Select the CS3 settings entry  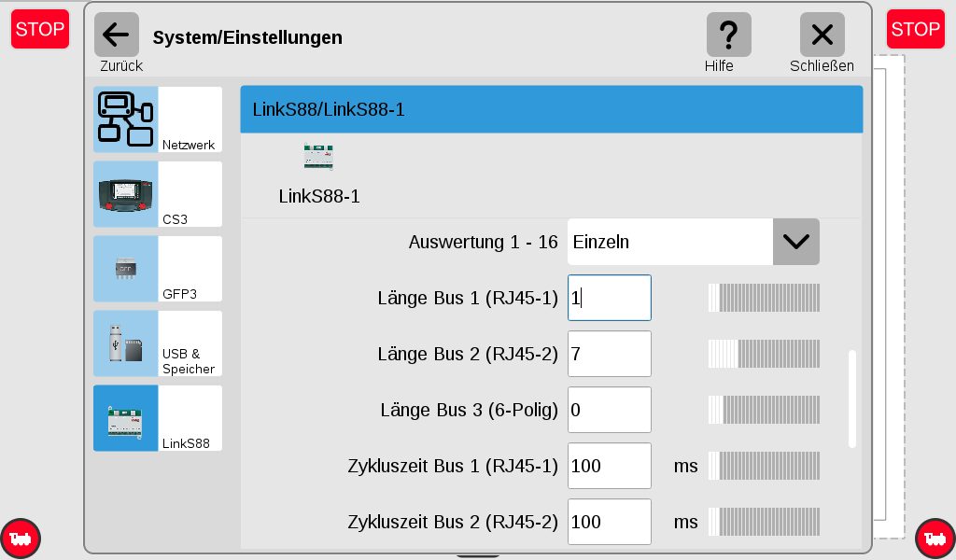point(157,194)
